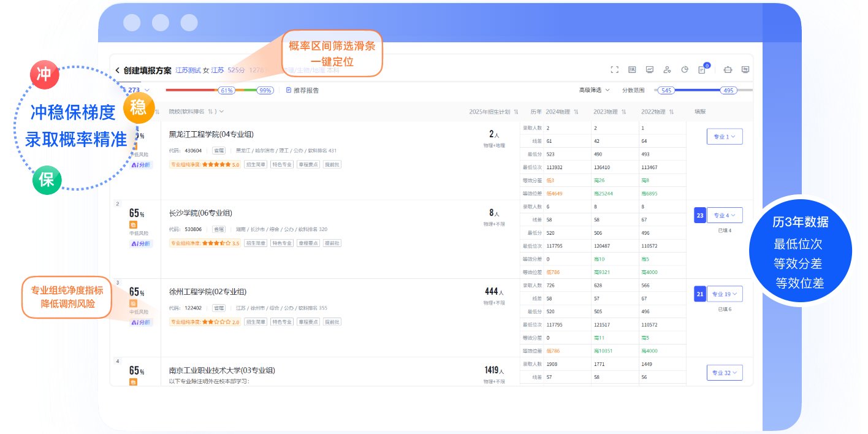Open the form list icon with 0 badge

(702, 70)
